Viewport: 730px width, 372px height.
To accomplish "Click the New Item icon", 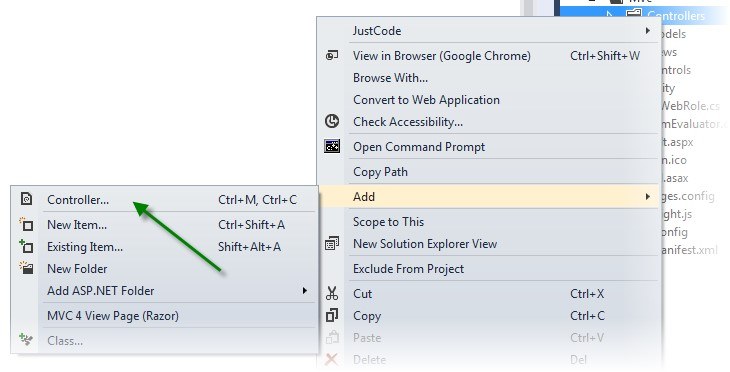I will click(x=26, y=224).
